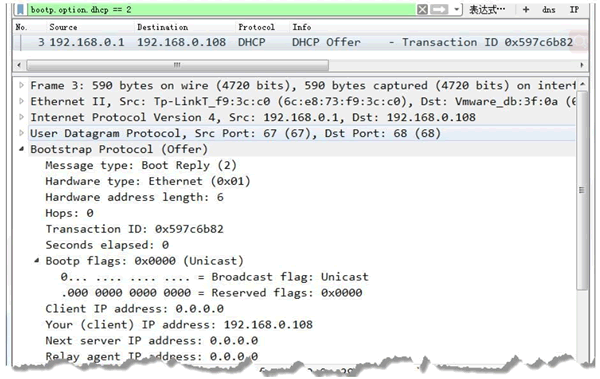Expand User Datagram Protocol node
This screenshot has width=600, height=379.
pos(21,133)
